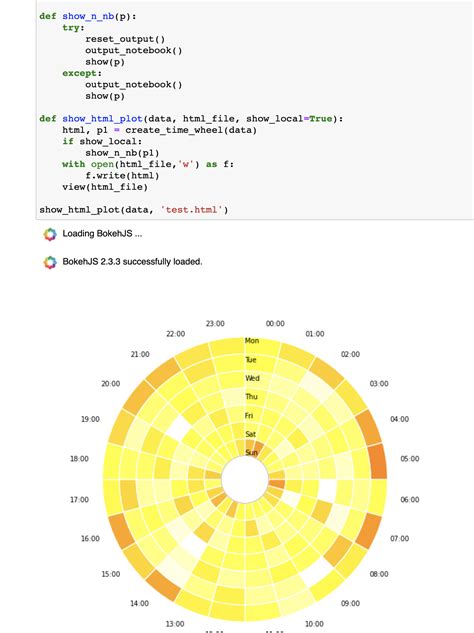
Task: Click the orange Monday segment at 14:00
Action: point(163,585)
